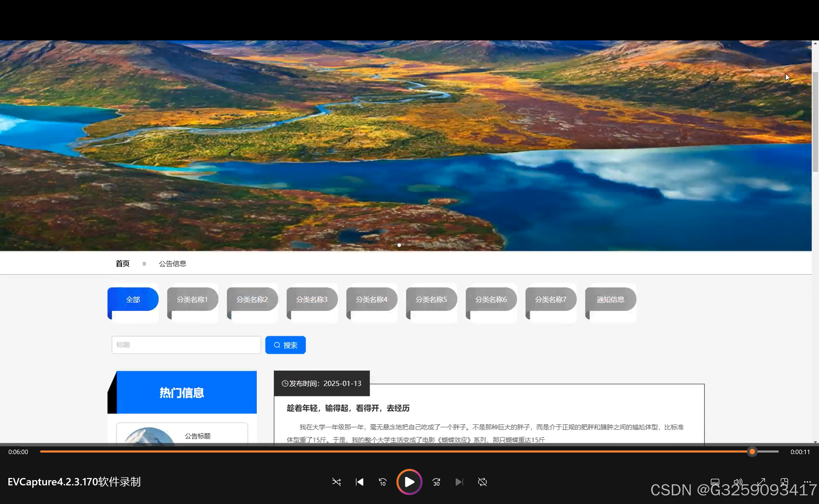
Task: Click the orange seek bar handle
Action: pyautogui.click(x=752, y=452)
